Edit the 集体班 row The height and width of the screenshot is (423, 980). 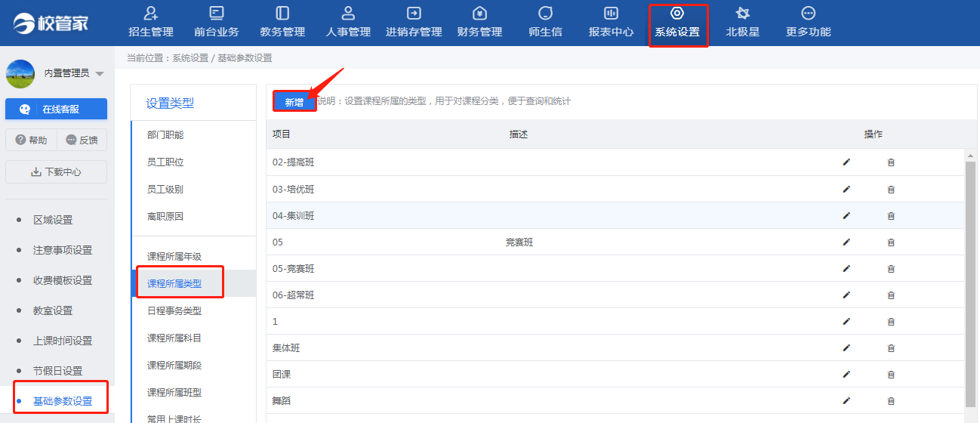[846, 347]
